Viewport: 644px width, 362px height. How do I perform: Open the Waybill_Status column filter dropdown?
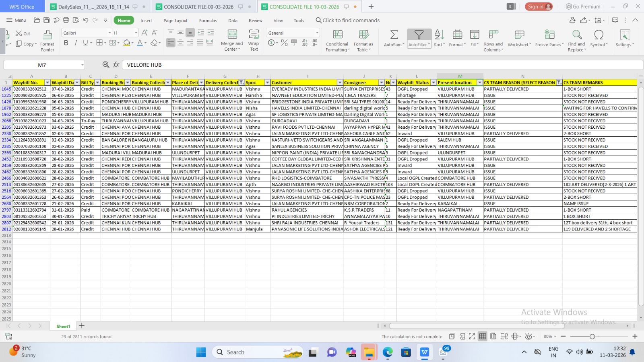tap(433, 82)
